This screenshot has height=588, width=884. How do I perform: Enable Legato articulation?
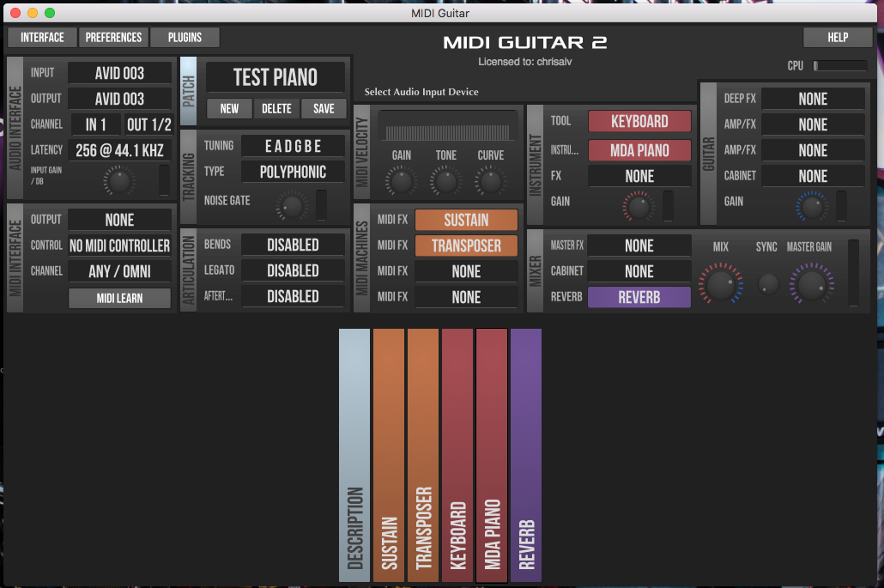click(x=293, y=270)
